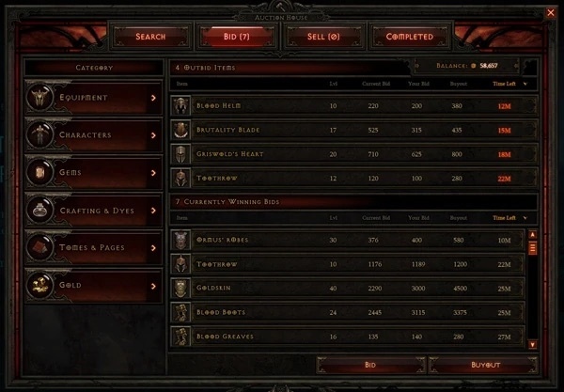Viewport: 564px width, 392px height.
Task: Click the scrollbar down arrow in winning bids
Action: [533, 345]
